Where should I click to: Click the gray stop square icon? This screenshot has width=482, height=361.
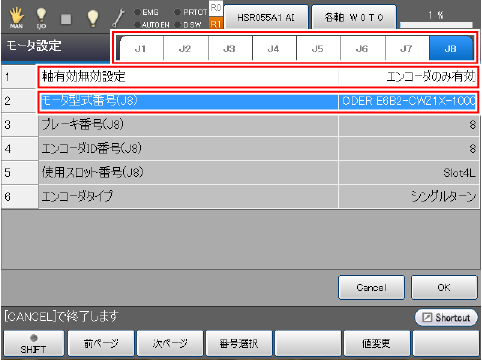66,19
